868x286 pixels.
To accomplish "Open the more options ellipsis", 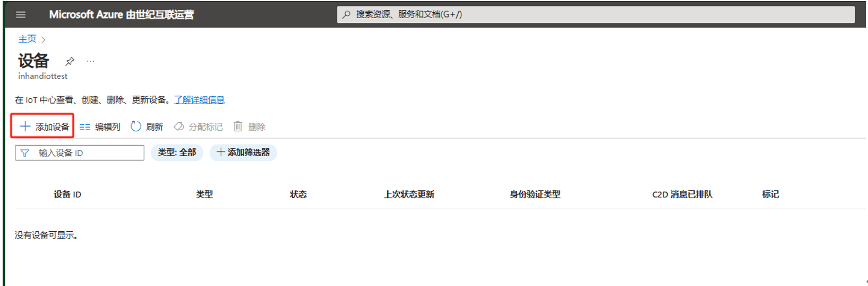I will click(91, 61).
